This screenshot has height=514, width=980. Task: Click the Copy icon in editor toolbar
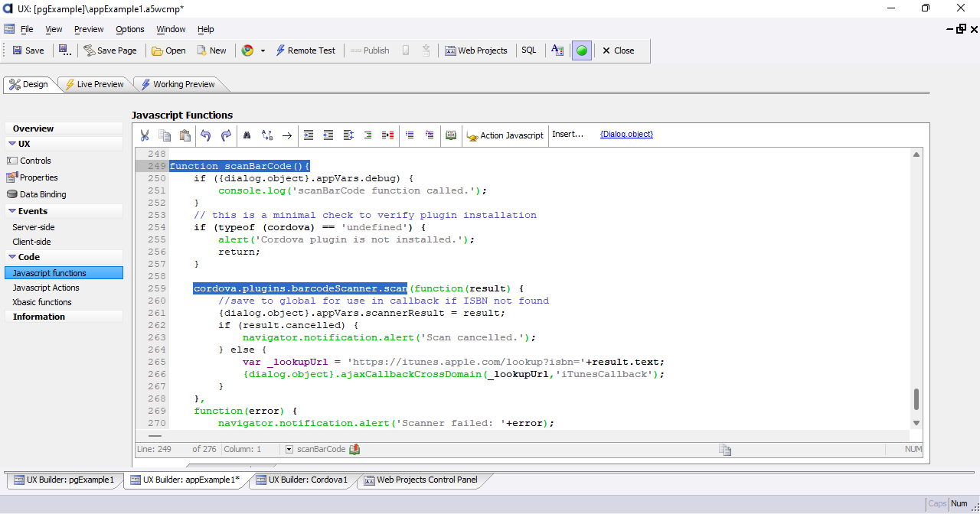point(165,135)
